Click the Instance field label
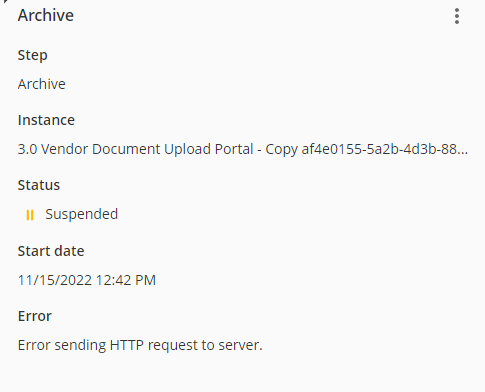The image size is (485, 392). pyautogui.click(x=46, y=120)
